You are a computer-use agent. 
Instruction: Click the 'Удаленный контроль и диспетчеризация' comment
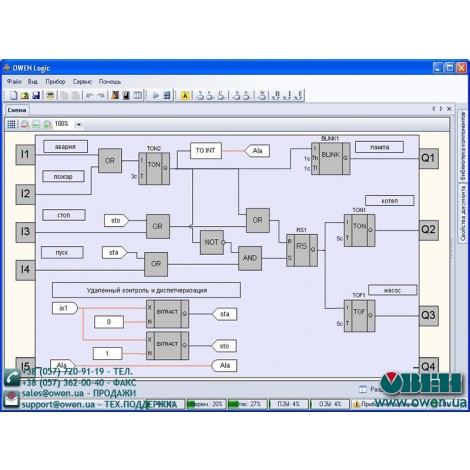coord(146,290)
